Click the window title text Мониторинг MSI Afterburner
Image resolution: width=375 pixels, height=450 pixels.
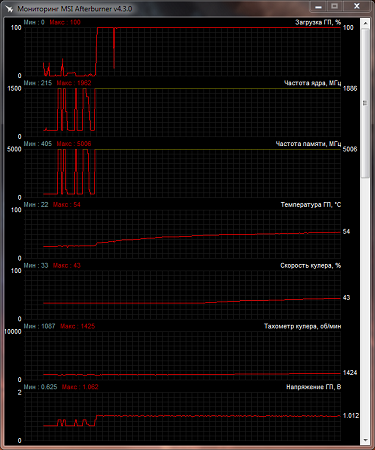click(x=74, y=9)
